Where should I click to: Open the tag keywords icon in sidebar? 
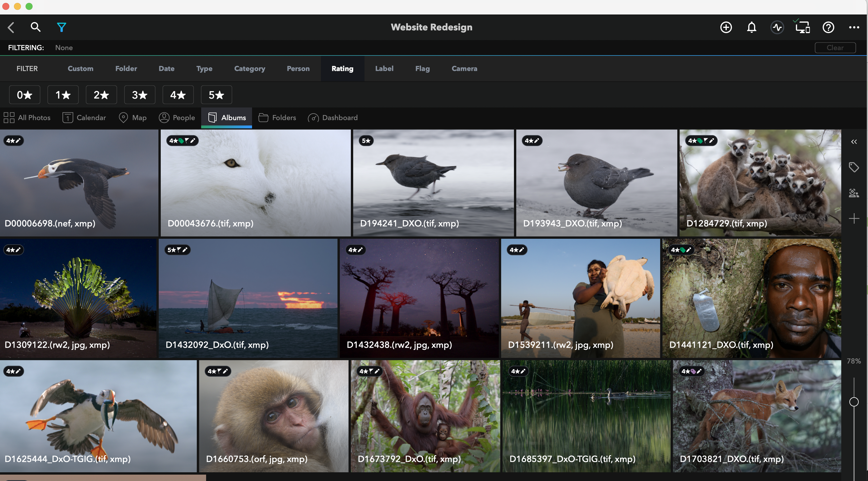coord(854,167)
